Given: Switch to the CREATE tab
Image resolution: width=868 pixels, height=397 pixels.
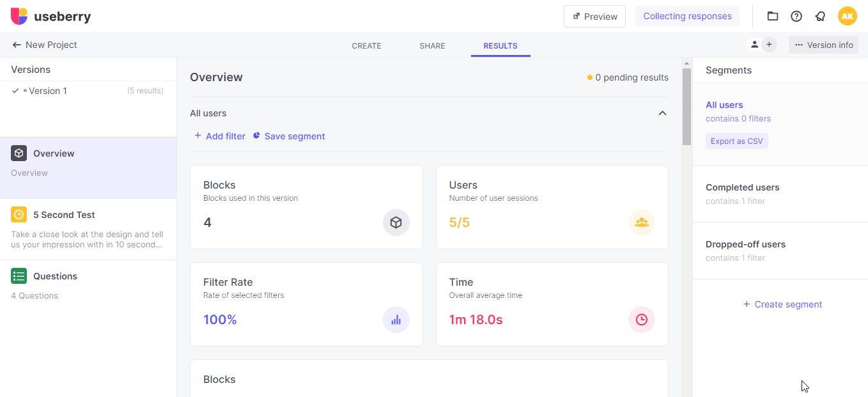Looking at the screenshot, I should coord(366,46).
